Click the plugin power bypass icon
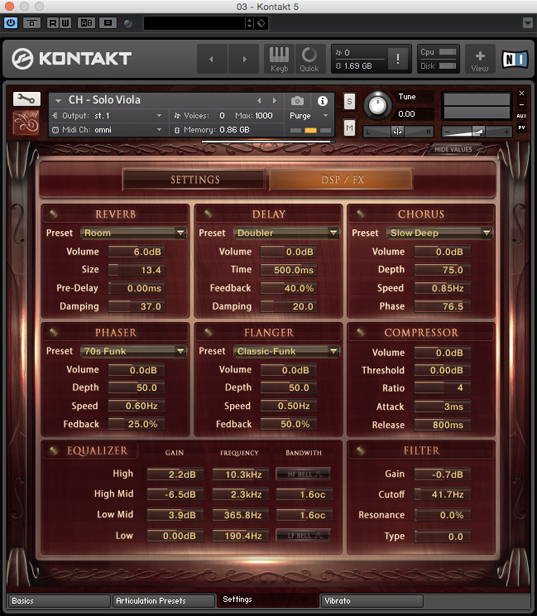Viewport: 537px width, 616px height. 10,23
